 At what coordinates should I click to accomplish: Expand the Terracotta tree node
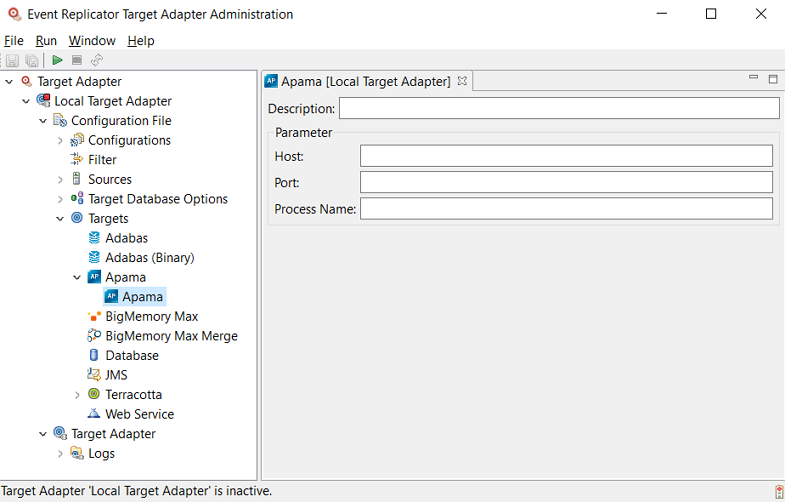pos(77,395)
